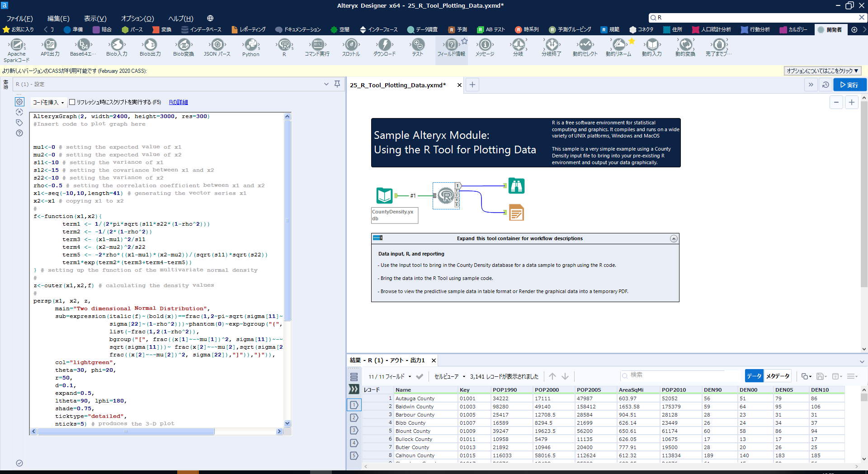Select the スロットル tool
Image resolution: width=868 pixels, height=474 pixels.
point(351,47)
